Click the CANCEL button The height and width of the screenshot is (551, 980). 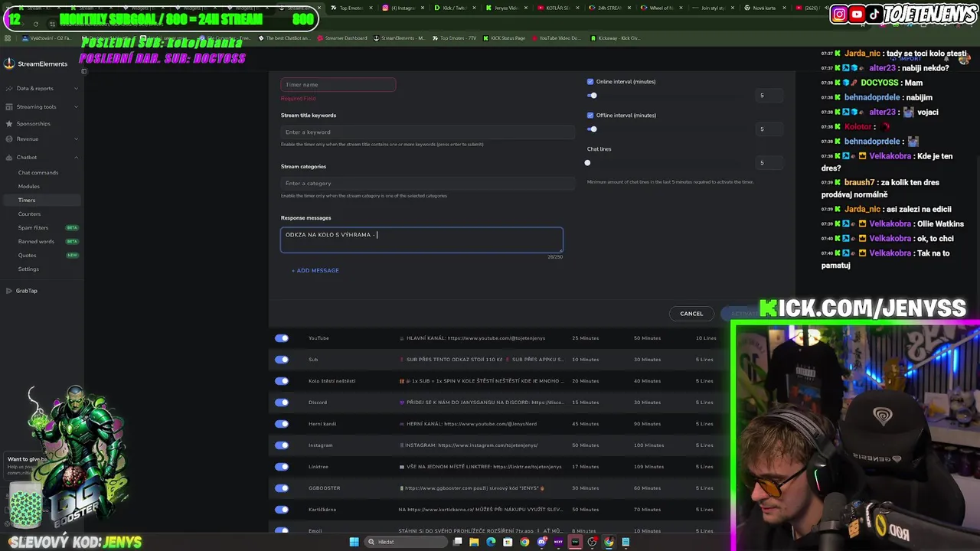click(691, 313)
